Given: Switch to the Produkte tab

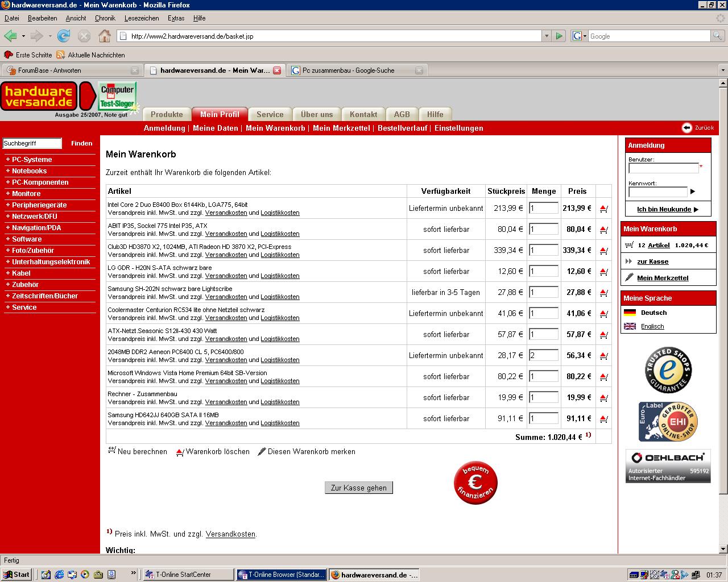Looking at the screenshot, I should [167, 114].
